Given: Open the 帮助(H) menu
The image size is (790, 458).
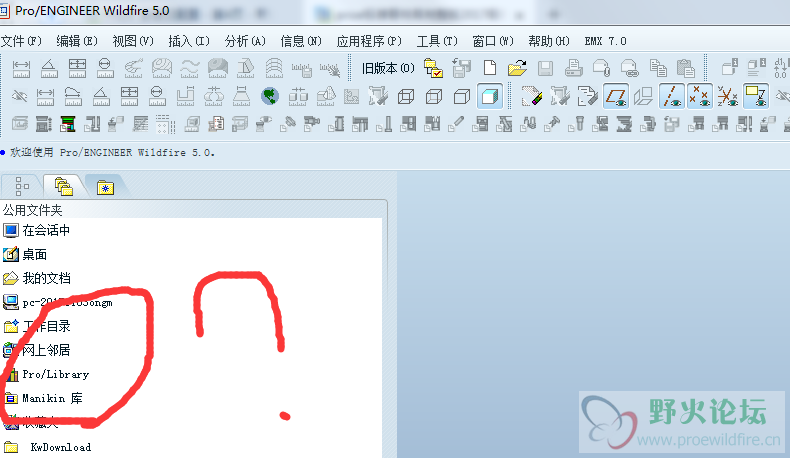Looking at the screenshot, I should point(549,41).
